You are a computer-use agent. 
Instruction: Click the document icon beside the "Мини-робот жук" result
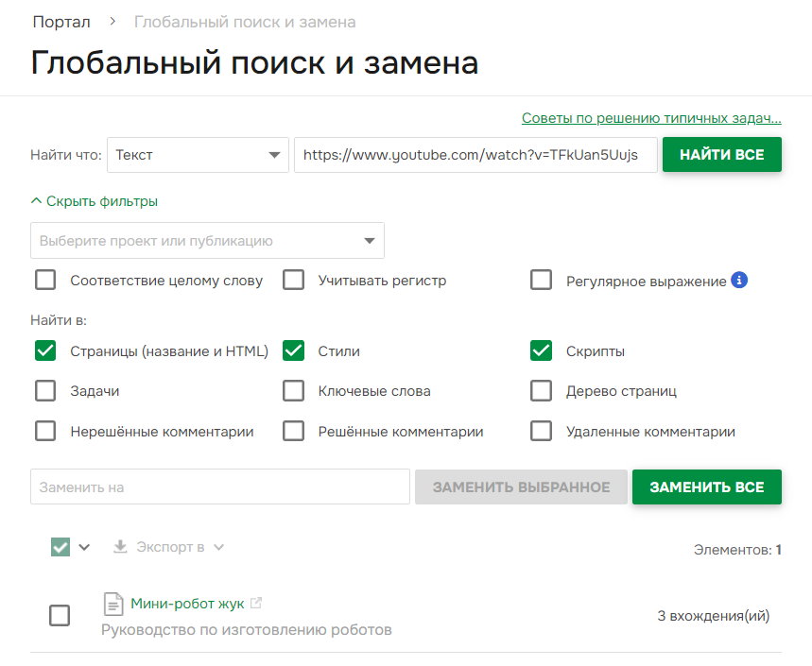point(113,604)
